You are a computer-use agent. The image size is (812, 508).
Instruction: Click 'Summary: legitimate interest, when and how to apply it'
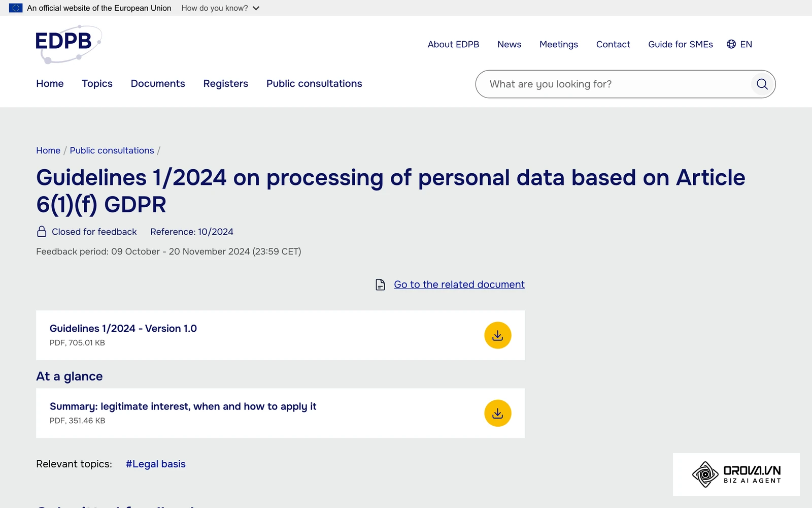(x=183, y=406)
